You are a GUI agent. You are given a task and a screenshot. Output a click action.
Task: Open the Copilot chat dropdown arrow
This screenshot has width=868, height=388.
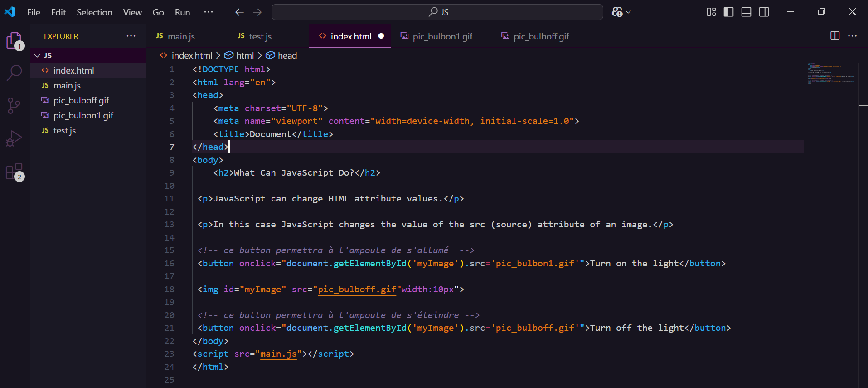[x=628, y=12]
